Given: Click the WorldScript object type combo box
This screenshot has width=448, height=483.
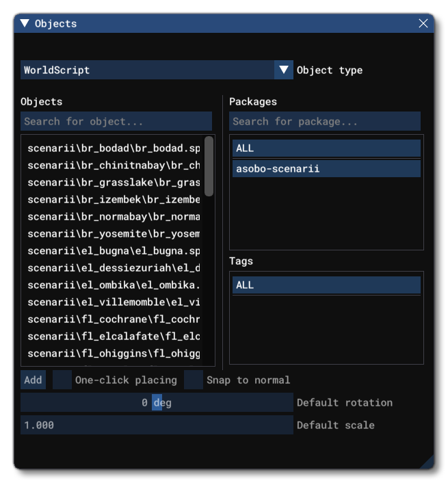Looking at the screenshot, I should click(x=157, y=70).
